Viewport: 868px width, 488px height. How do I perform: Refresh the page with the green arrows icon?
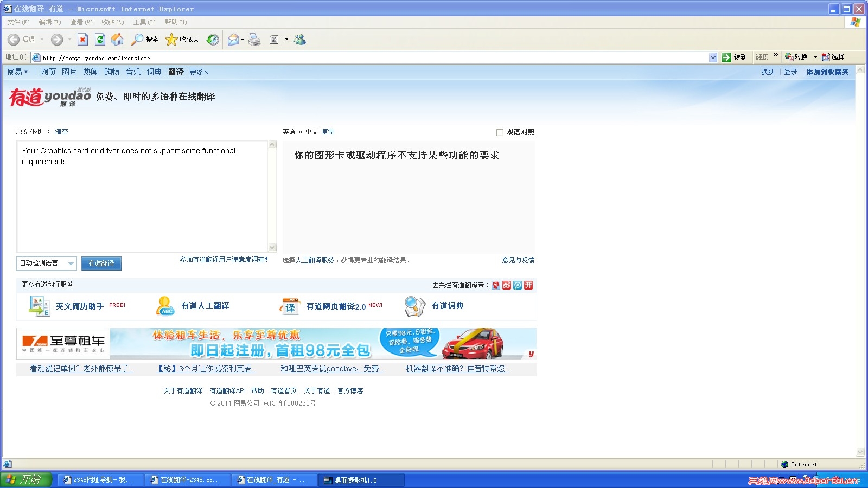pyautogui.click(x=100, y=40)
